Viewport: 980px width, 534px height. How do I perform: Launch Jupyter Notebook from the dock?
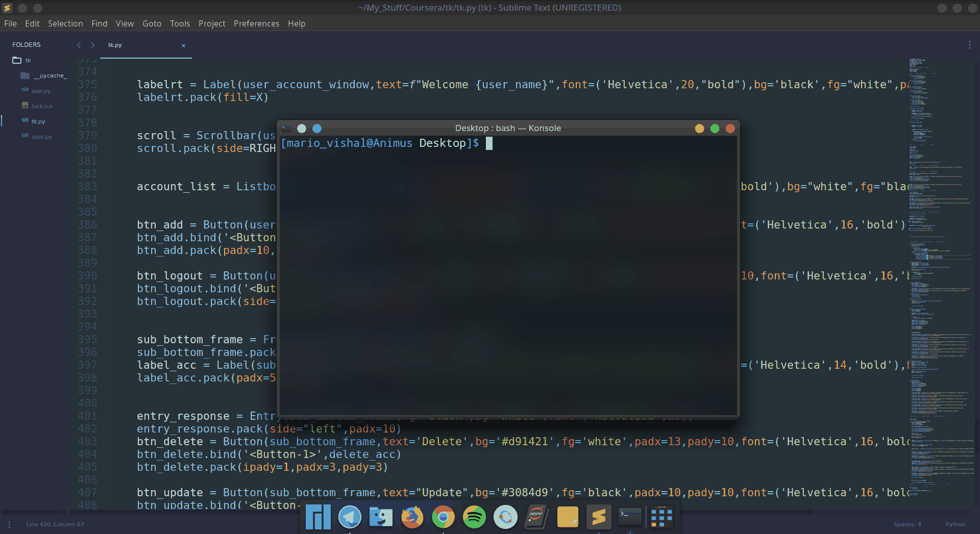(536, 517)
